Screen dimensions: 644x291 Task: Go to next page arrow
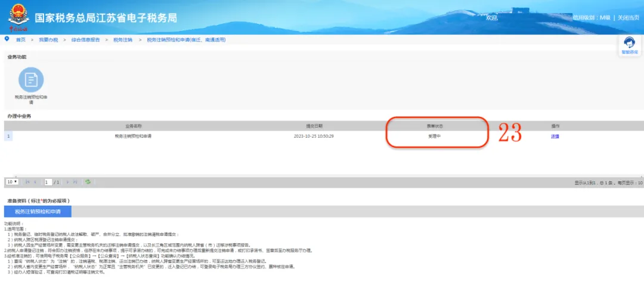(x=68, y=181)
